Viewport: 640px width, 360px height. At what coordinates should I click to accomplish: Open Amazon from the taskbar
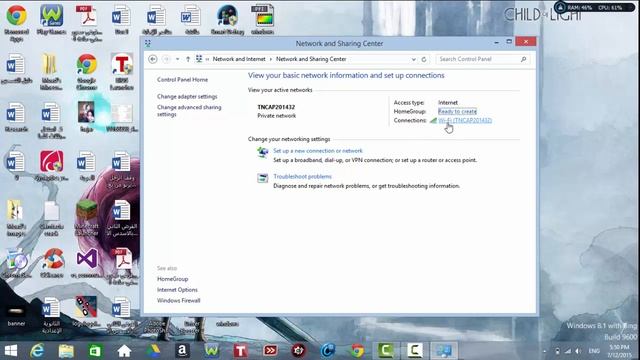coord(182,351)
